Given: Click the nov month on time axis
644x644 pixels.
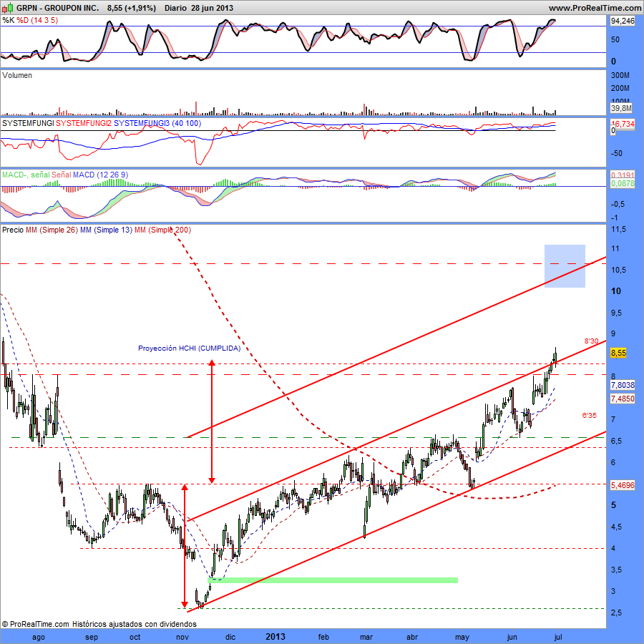Looking at the screenshot, I should tap(182, 638).
